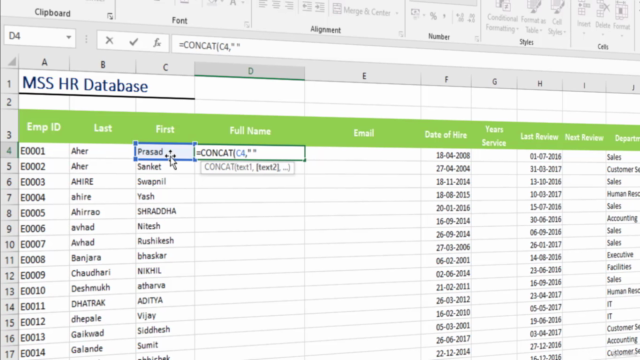The image size is (640, 360).
Task: Click the Decrease Decimal icon
Action: [x=472, y=18]
